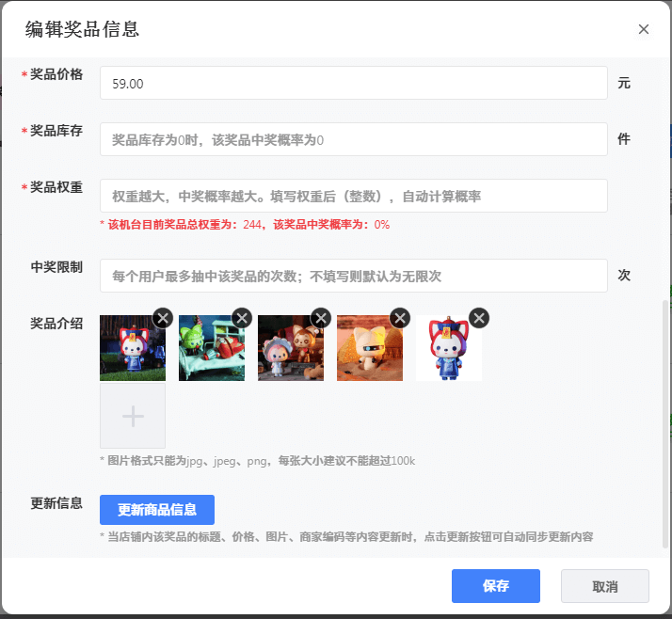Cancel editing with 取消 button
Screen dimensions: 672x619
coord(605,586)
